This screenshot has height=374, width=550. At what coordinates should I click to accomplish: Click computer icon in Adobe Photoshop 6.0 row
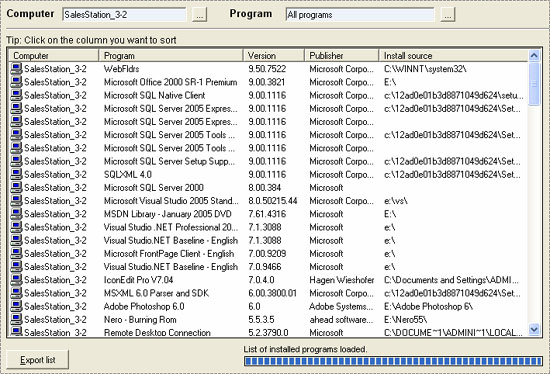[x=16, y=306]
